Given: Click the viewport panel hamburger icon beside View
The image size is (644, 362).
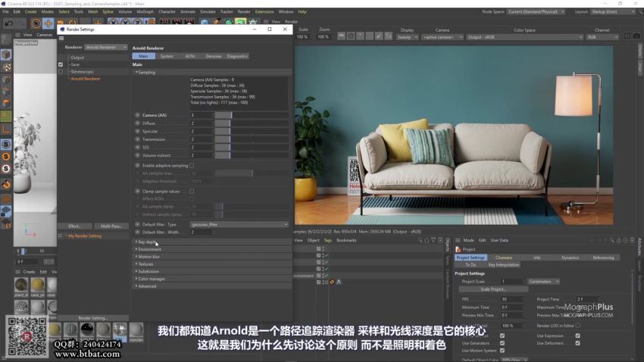Looking at the screenshot, I should 17,35.
